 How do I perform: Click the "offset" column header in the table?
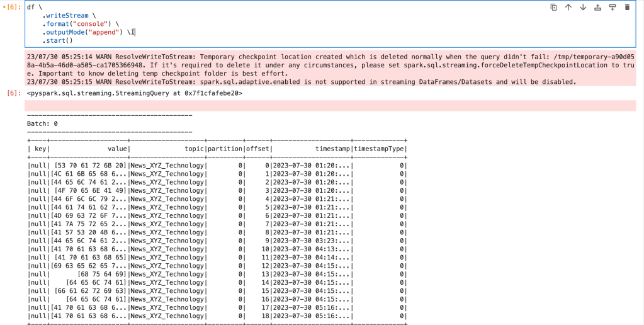pyautogui.click(x=258, y=149)
